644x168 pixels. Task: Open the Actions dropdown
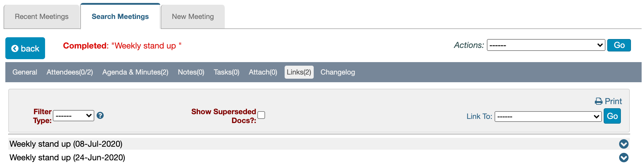pos(546,45)
